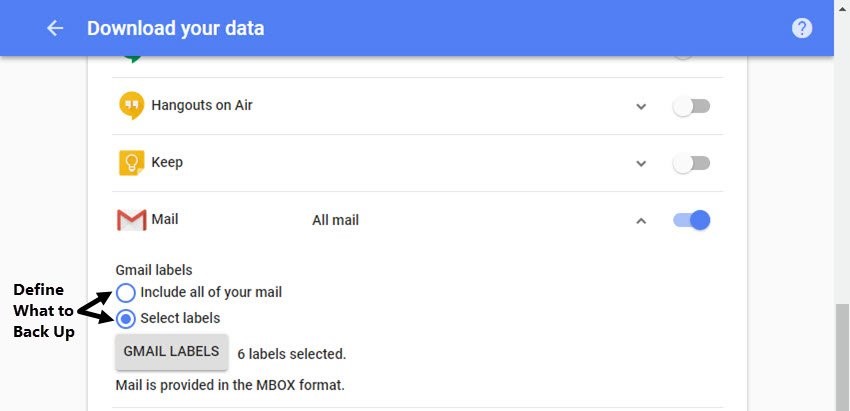Click the Keep lightbulb icon
850x411 pixels.
click(132, 163)
